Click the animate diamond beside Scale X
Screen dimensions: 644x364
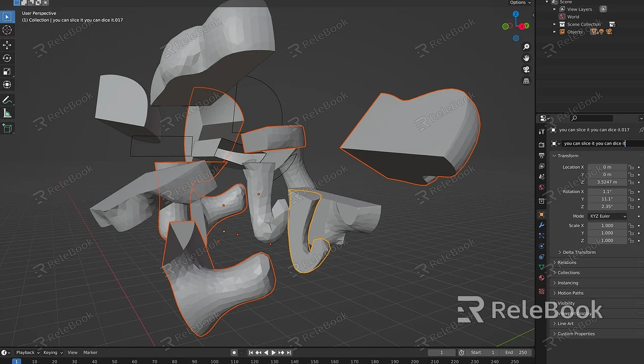pyautogui.click(x=638, y=225)
